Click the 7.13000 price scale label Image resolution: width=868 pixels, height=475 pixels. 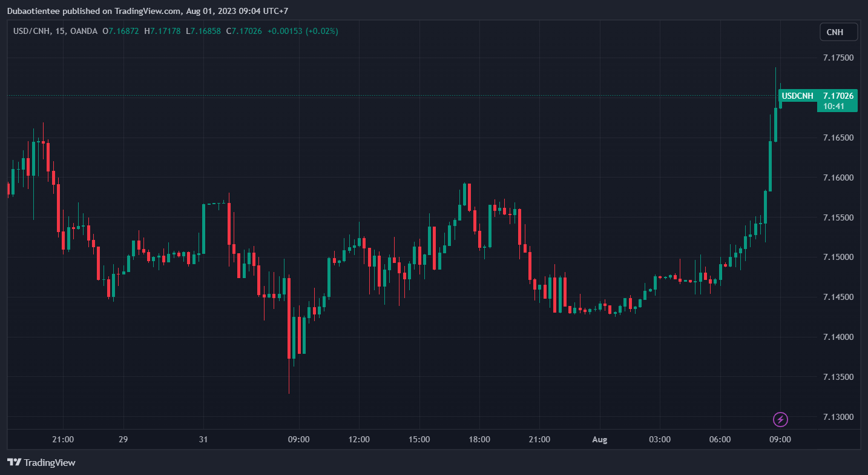coord(838,417)
